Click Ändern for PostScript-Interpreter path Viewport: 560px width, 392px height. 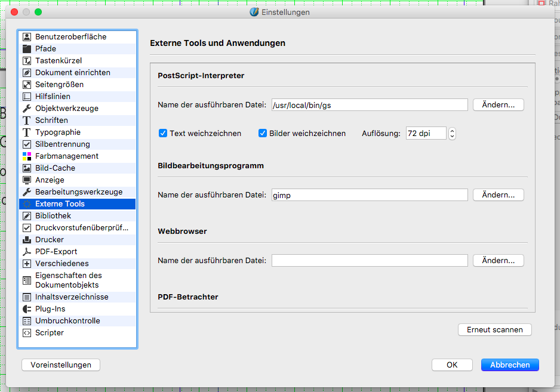click(498, 105)
